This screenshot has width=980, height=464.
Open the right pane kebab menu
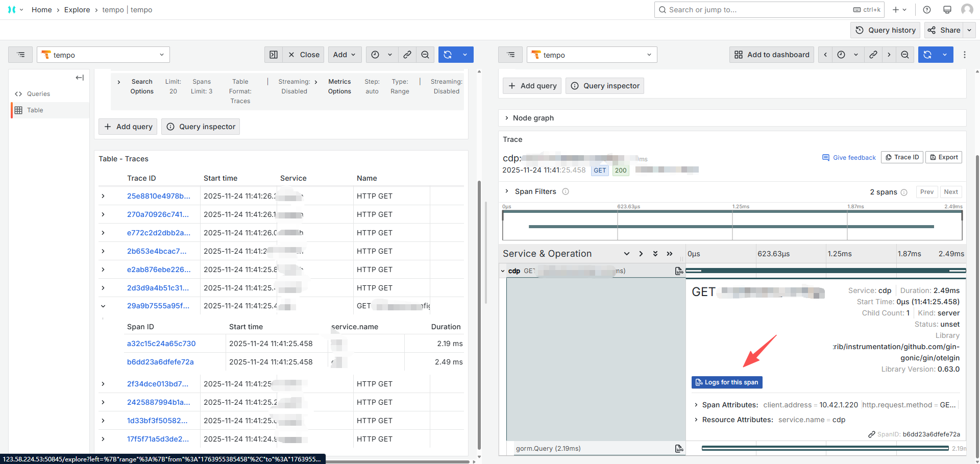964,55
